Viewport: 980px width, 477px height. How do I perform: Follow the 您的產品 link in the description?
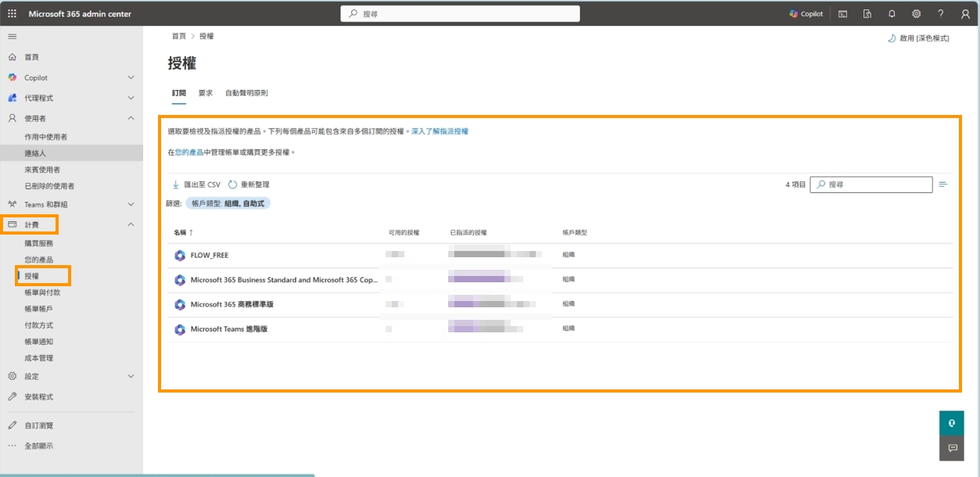point(189,152)
